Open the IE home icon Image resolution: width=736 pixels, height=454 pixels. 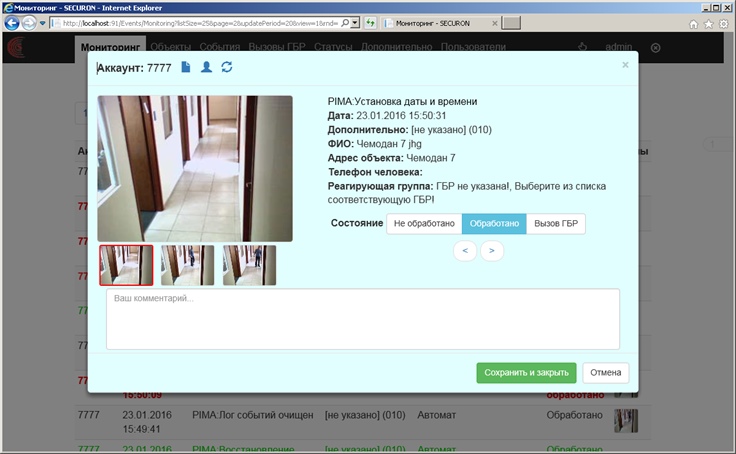pos(693,24)
